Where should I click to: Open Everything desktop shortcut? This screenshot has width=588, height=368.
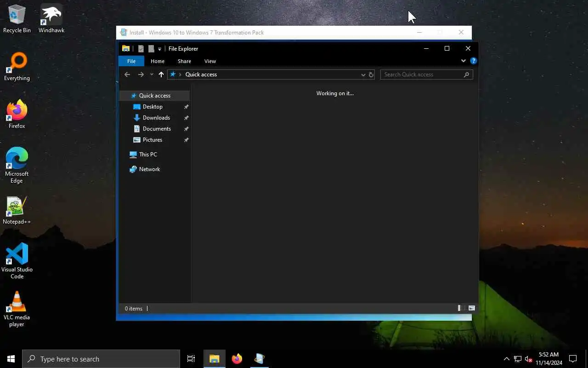tap(17, 67)
